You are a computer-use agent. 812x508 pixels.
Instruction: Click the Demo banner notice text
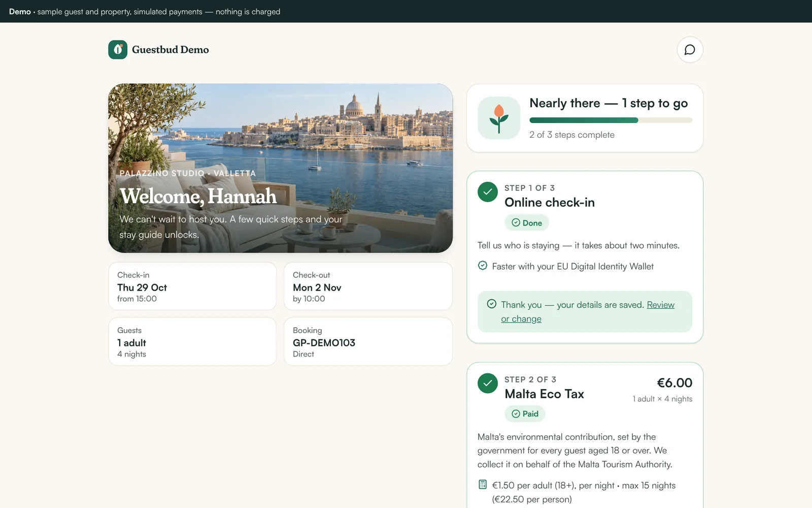coord(145,11)
